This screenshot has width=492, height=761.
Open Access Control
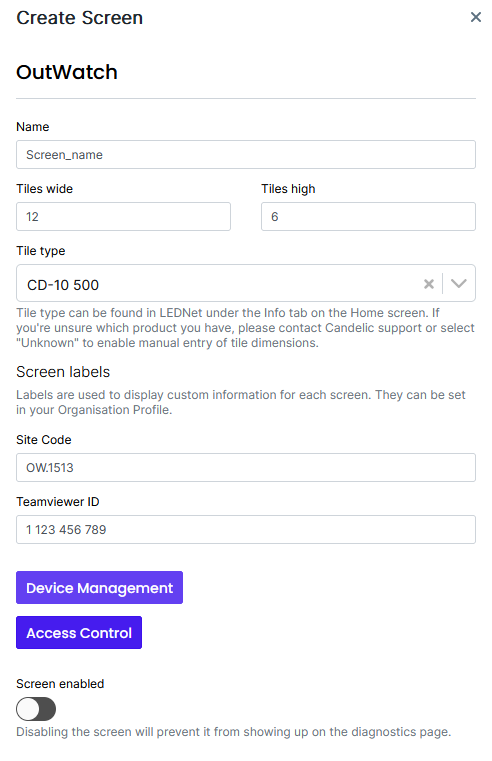tap(79, 633)
